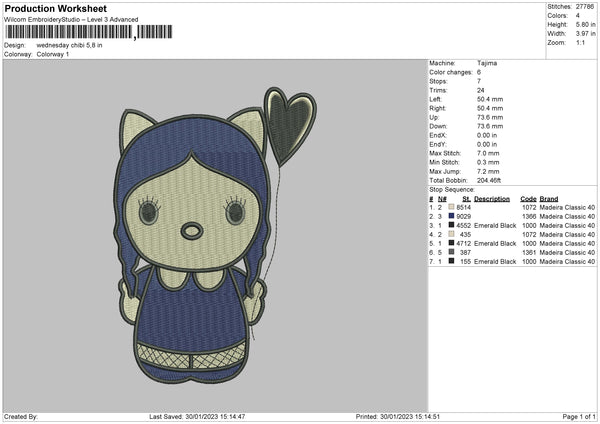Screen dimensions: 600x424
Task: Click thread code '1361' in stop 6
Action: 529,253
